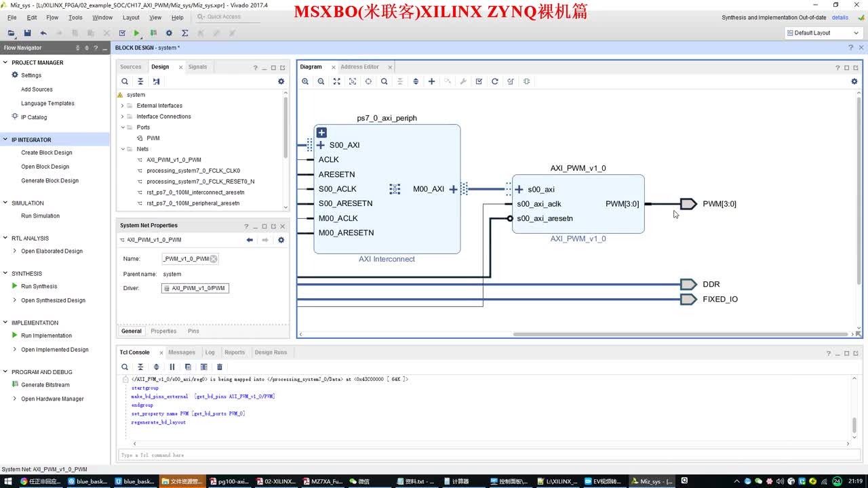The image size is (868, 488).
Task: Click the Quick Access search field
Action: (226, 17)
